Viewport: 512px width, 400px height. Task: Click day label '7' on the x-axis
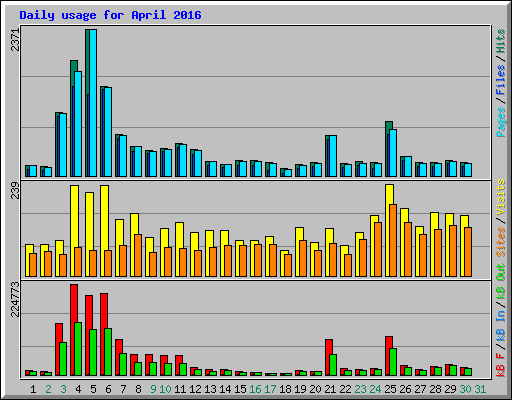123,389
